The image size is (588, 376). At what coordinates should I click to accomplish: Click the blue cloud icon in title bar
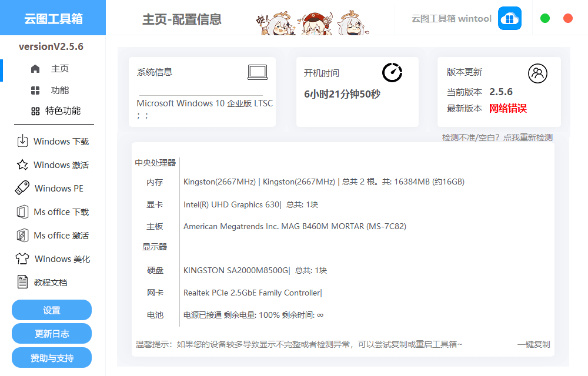[x=509, y=18]
